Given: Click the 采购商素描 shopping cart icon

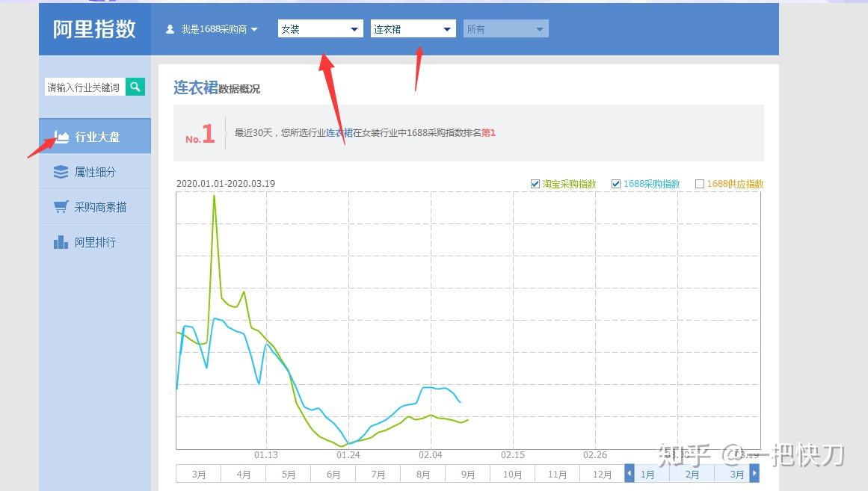Looking at the screenshot, I should click(x=61, y=207).
